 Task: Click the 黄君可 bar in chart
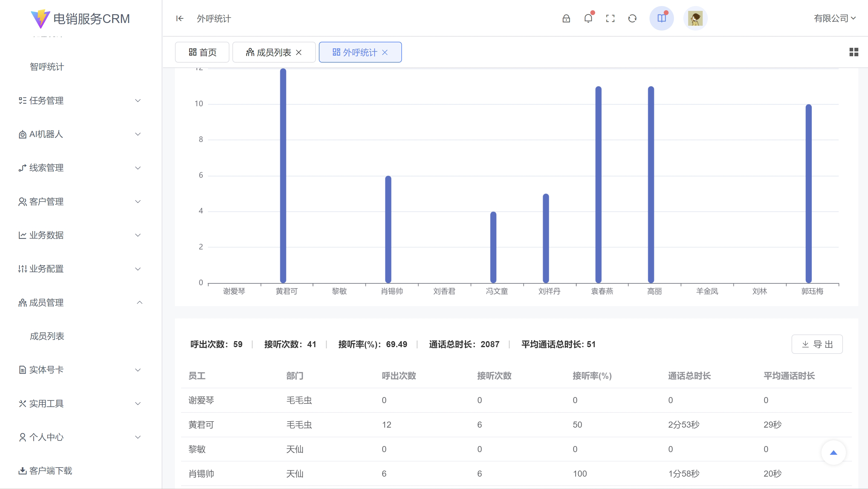[283, 176]
